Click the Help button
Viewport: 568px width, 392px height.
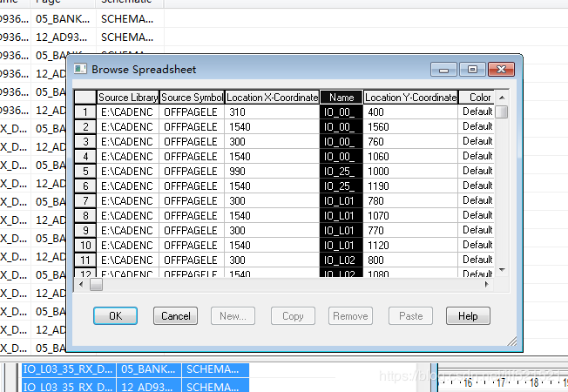click(x=468, y=316)
